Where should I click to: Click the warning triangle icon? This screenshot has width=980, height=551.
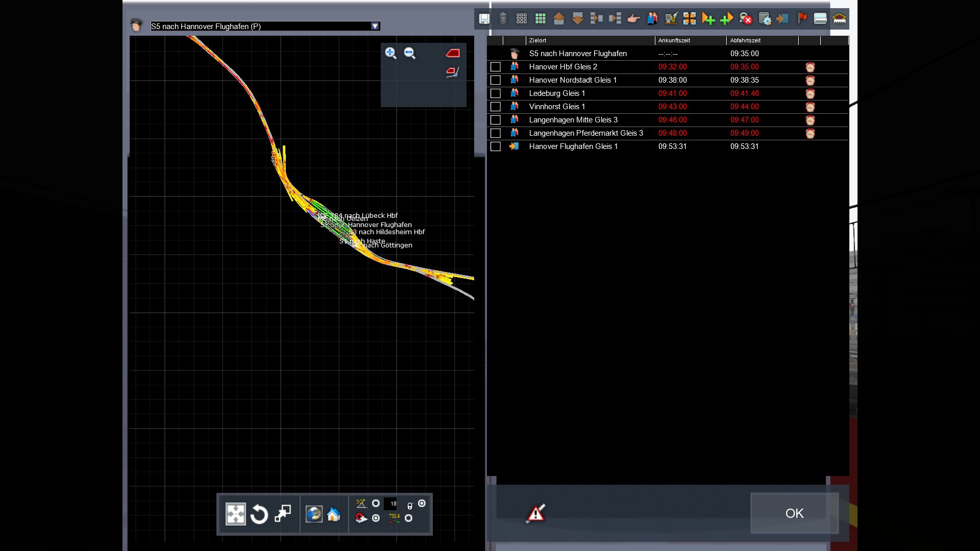pos(535,513)
